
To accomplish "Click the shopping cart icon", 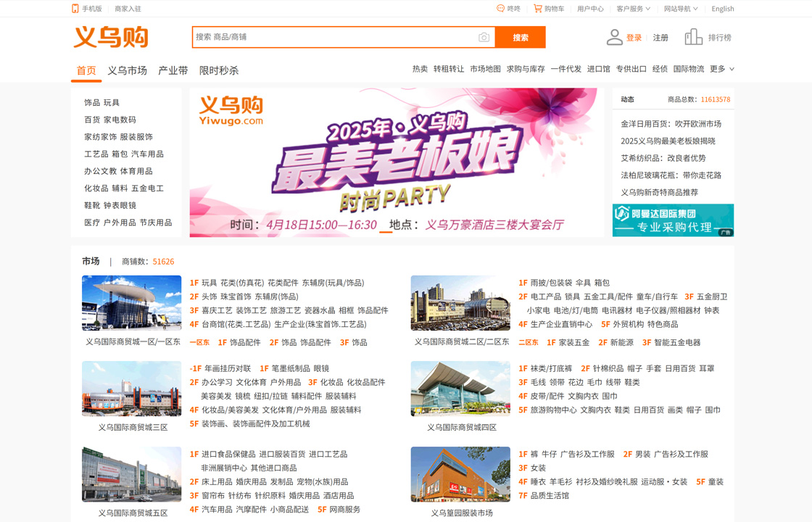I will (537, 8).
